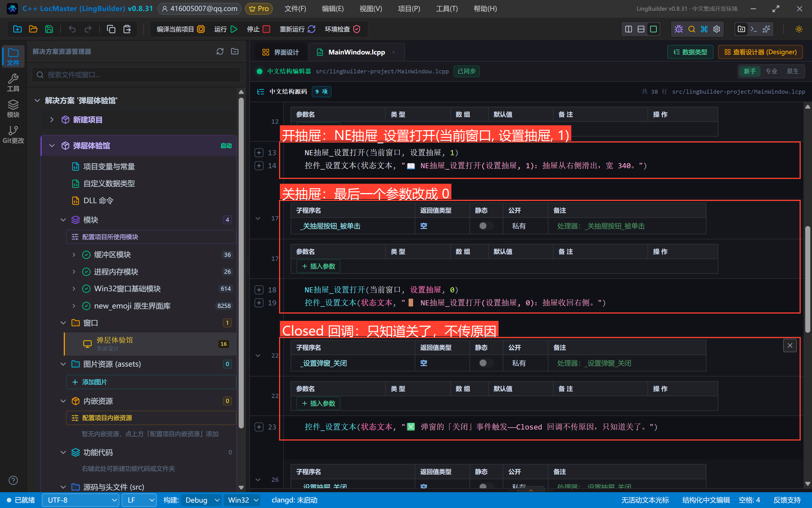Viewport: 812px width, 508px height.
Task: Click the code editor vertical scrollbar thumb
Action: pyautogui.click(x=808, y=279)
